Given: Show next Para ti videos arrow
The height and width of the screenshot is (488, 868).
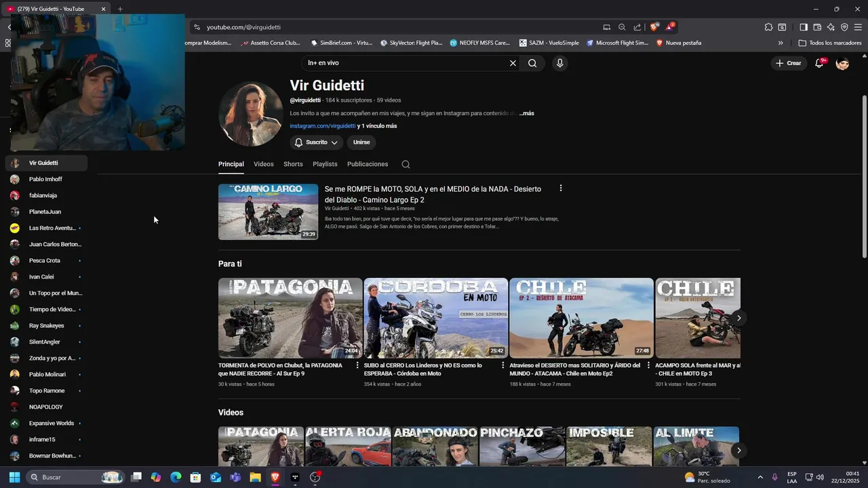Looking at the screenshot, I should [739, 318].
